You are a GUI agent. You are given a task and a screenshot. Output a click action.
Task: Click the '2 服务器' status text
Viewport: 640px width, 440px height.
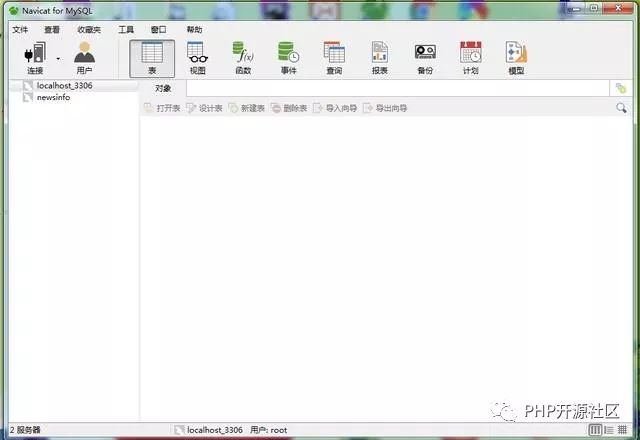pos(25,430)
